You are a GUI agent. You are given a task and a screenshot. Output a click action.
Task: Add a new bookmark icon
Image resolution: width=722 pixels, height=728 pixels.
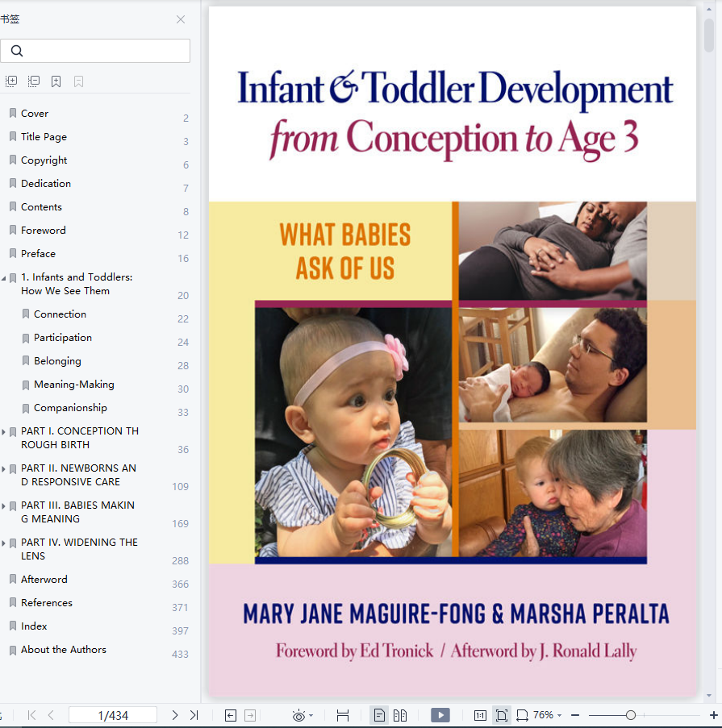[56, 81]
